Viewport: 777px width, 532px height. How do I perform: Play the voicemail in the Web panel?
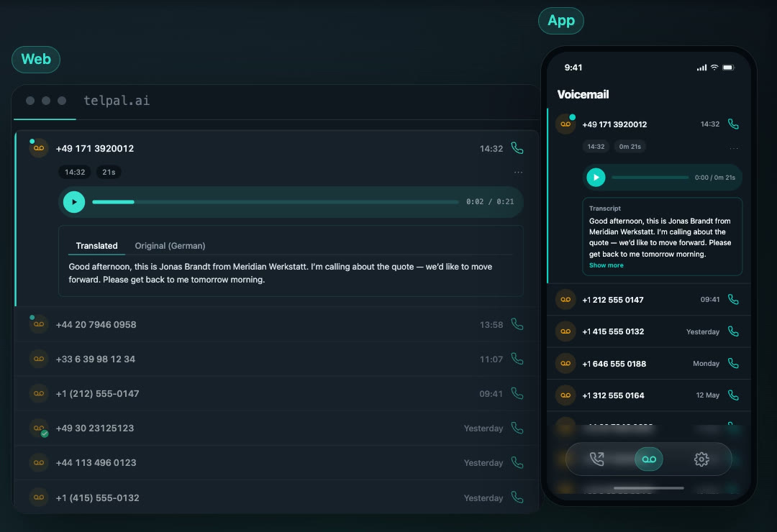coord(74,202)
